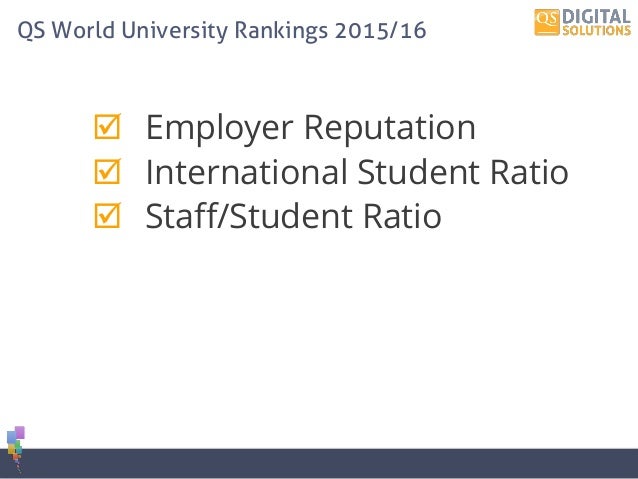Click the colorful squares icon in the bottom-left corner
The width and height of the screenshot is (638, 479).
[x=16, y=449]
